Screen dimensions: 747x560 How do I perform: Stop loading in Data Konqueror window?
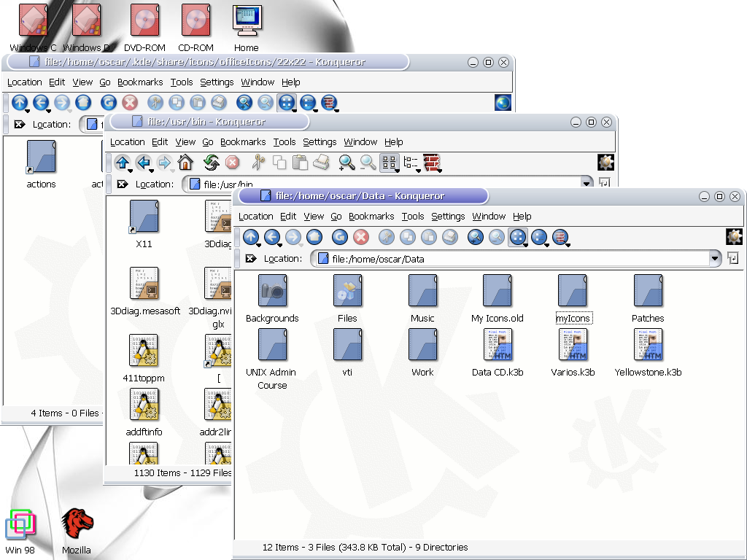360,237
